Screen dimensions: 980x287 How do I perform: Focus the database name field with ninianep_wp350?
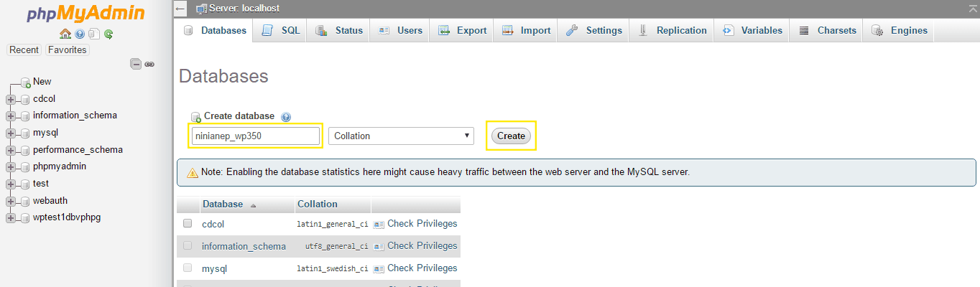tap(255, 136)
